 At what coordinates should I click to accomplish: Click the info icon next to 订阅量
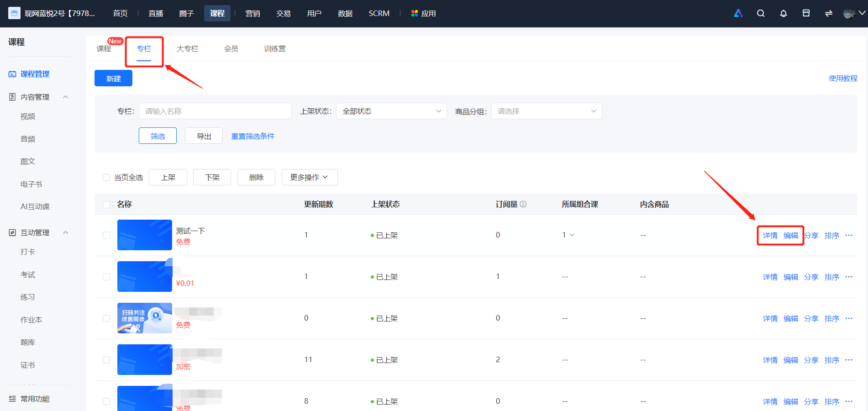523,204
